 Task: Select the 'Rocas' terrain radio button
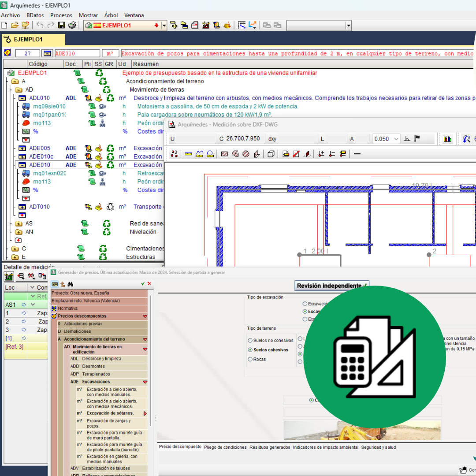pyautogui.click(x=250, y=359)
